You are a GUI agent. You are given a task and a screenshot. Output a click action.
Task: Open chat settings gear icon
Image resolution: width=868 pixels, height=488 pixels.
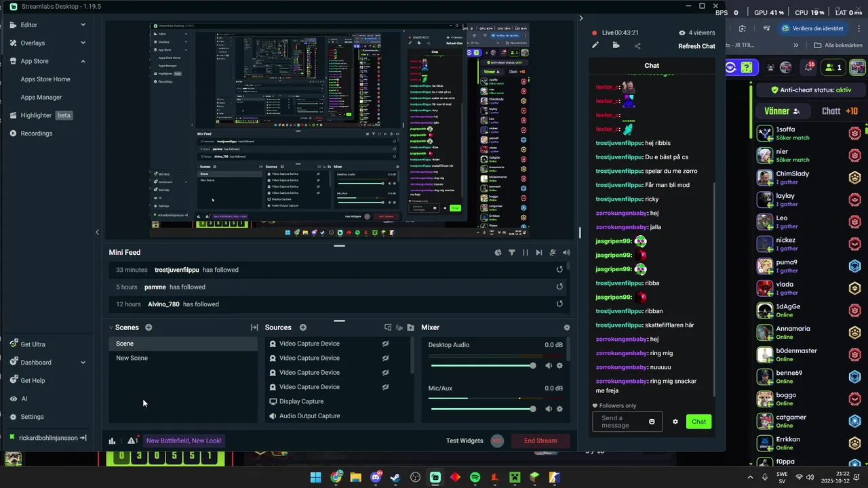tap(675, 422)
